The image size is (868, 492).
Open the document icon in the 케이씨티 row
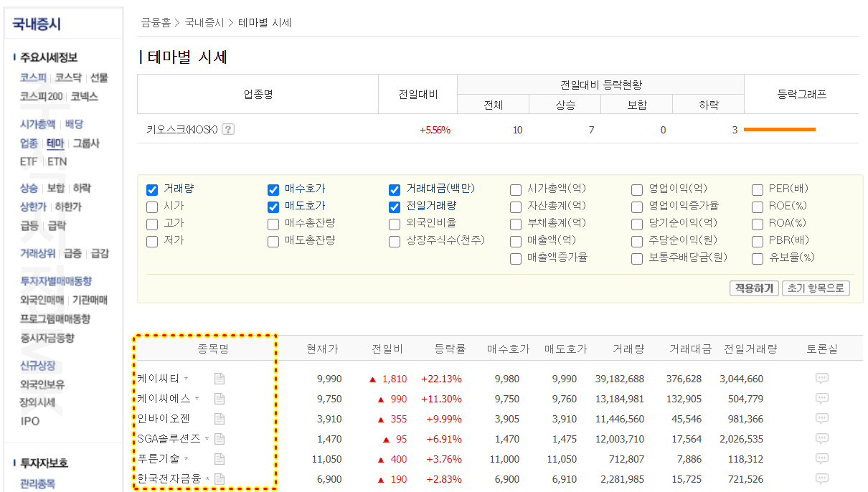click(220, 379)
